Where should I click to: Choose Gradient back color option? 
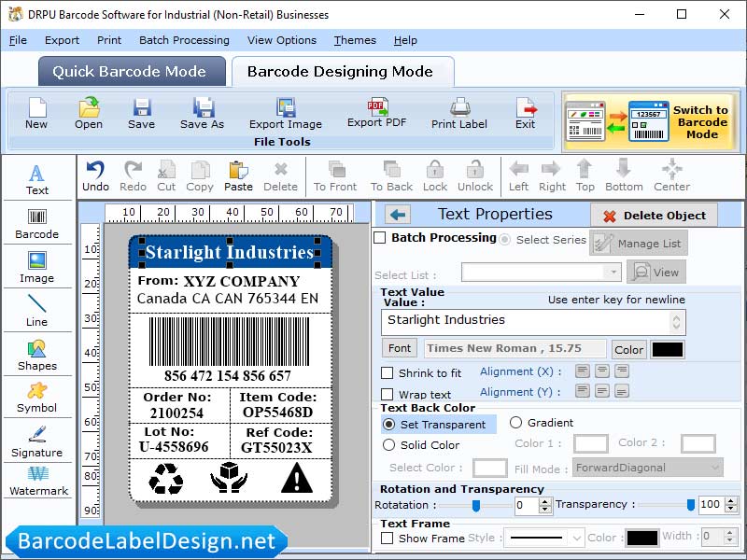pos(516,423)
